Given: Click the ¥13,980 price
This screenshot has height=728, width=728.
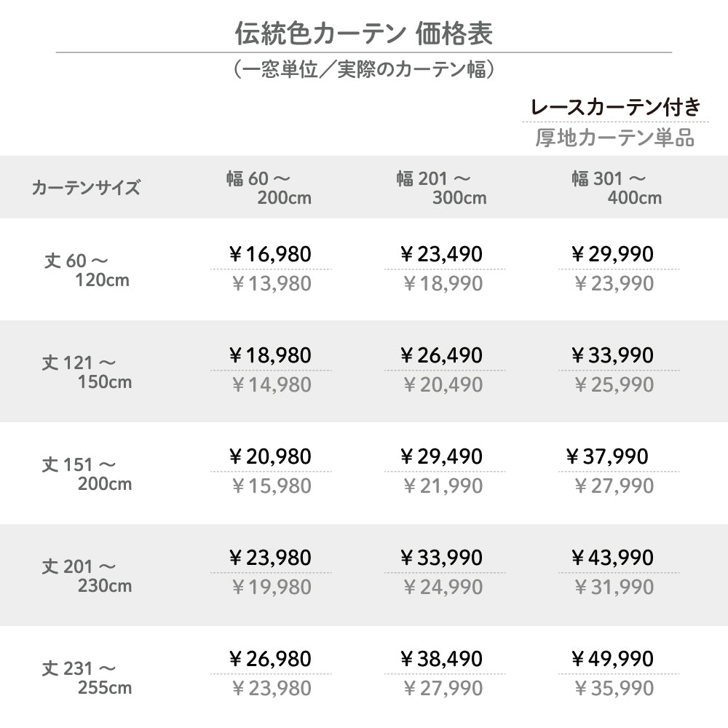Looking at the screenshot, I should point(271,284).
